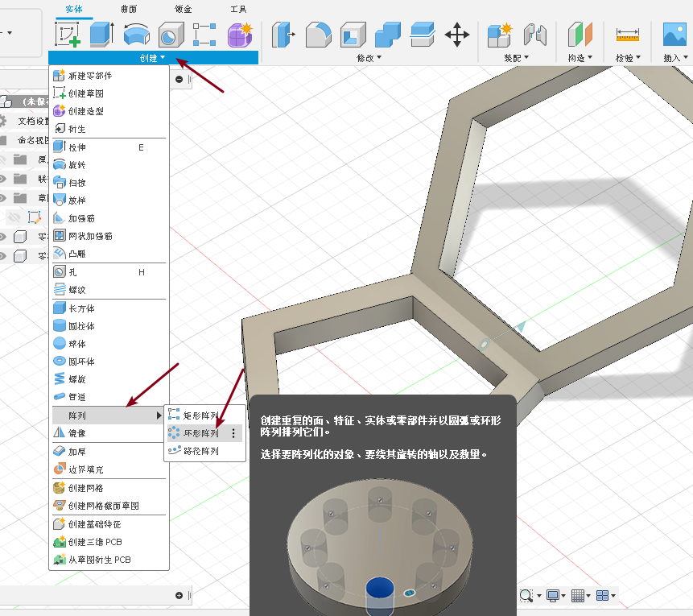This screenshot has width=693, height=616.
Task: Click the New Component icon above 装配
Action: [x=500, y=35]
